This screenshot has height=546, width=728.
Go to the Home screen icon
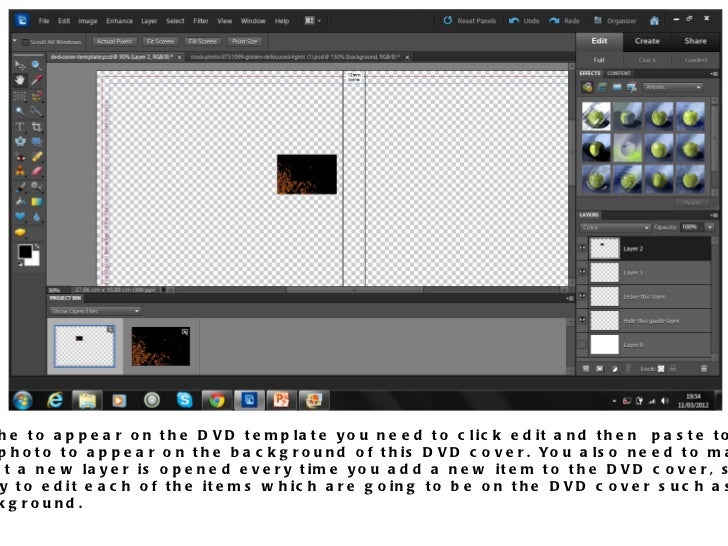point(654,21)
